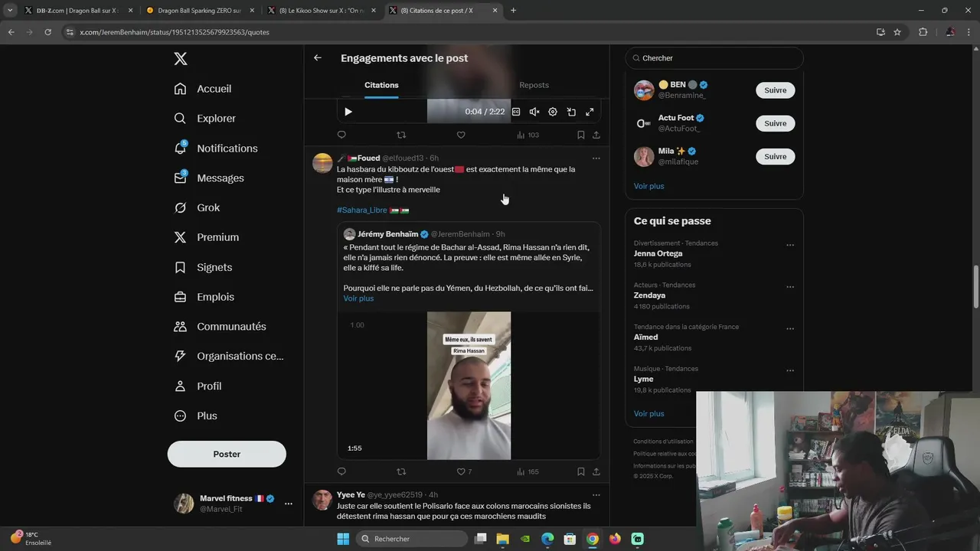Open Explorer in the sidebar
This screenshot has height=551, width=980.
[205, 119]
